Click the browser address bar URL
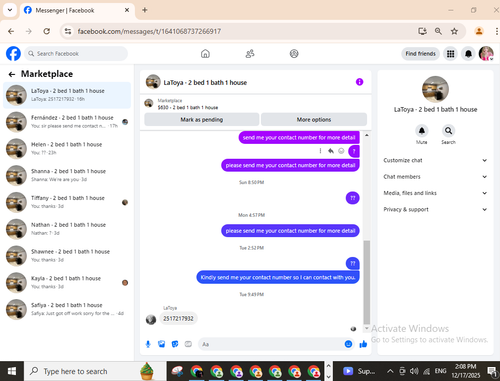Viewport: 500px width, 381px height. coord(149,31)
